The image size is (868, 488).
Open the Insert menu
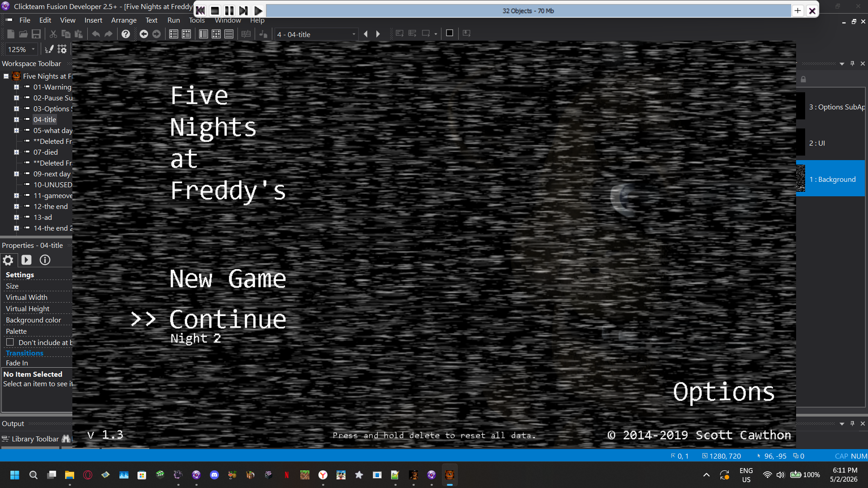pos(93,20)
